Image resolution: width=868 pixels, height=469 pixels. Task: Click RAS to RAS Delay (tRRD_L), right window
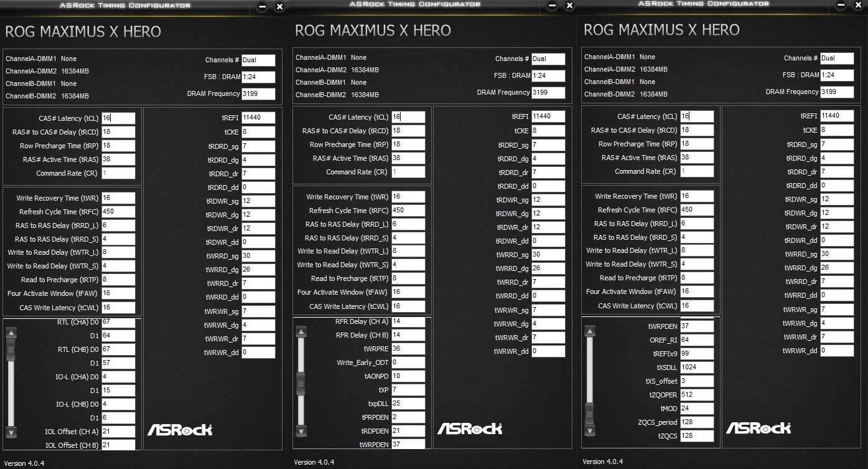(x=697, y=224)
